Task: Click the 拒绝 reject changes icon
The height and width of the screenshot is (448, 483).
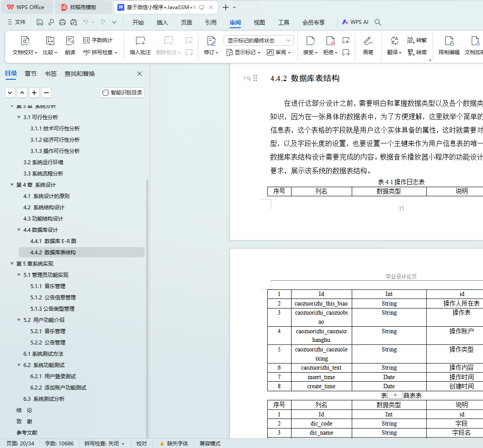Action: 330,41
